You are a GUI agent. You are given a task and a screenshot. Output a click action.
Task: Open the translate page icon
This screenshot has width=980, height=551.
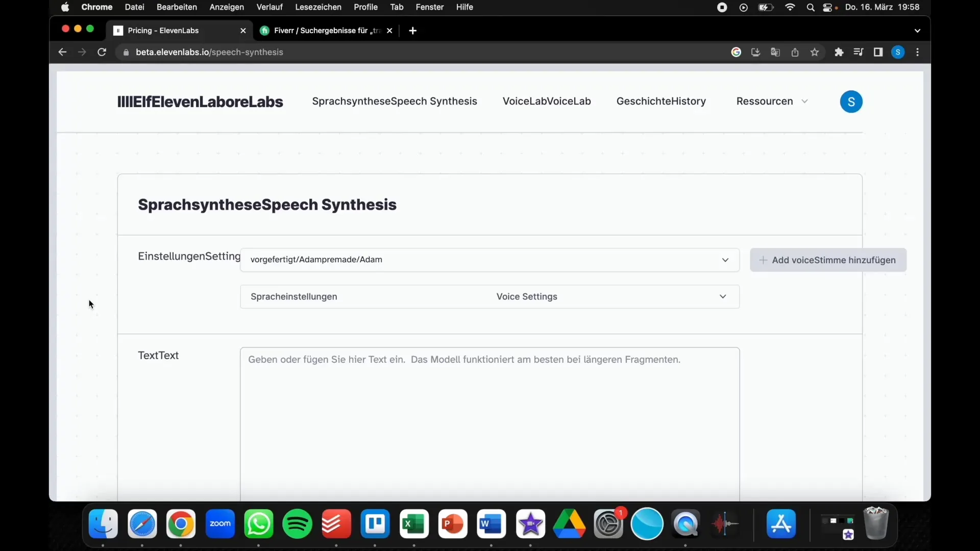point(775,52)
